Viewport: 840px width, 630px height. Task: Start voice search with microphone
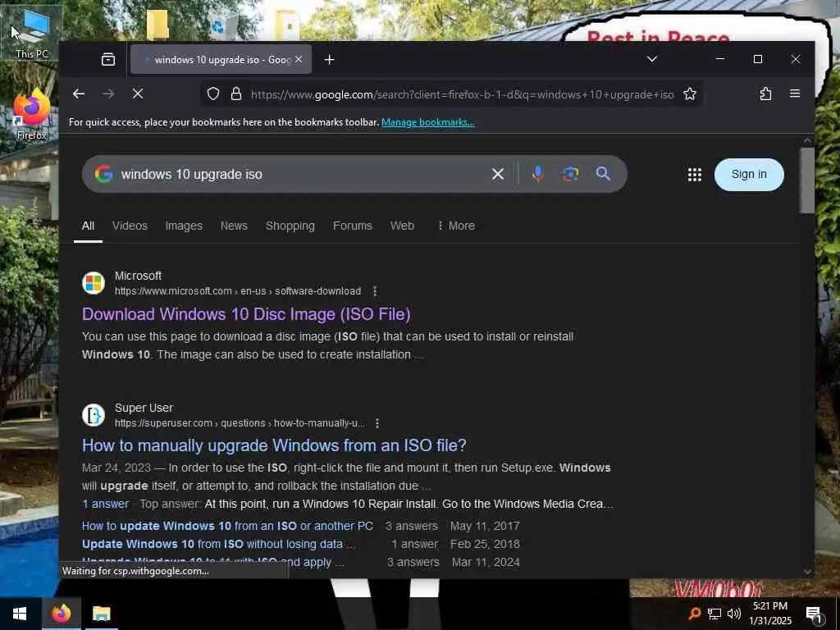click(x=538, y=174)
